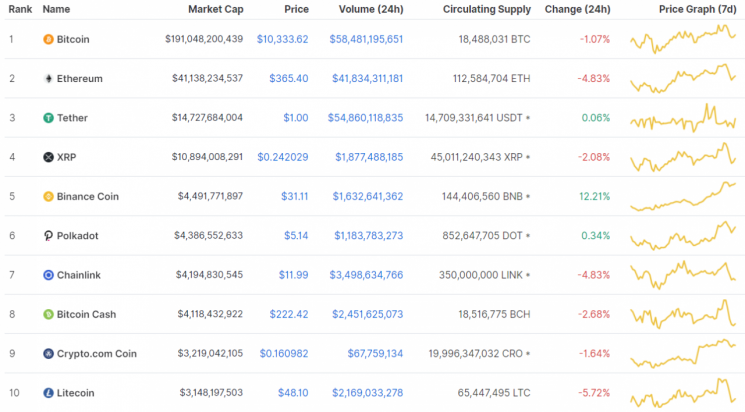Open Tether volume $54,860,118,835 link
Image resolution: width=745 pixels, height=412 pixels.
(365, 118)
